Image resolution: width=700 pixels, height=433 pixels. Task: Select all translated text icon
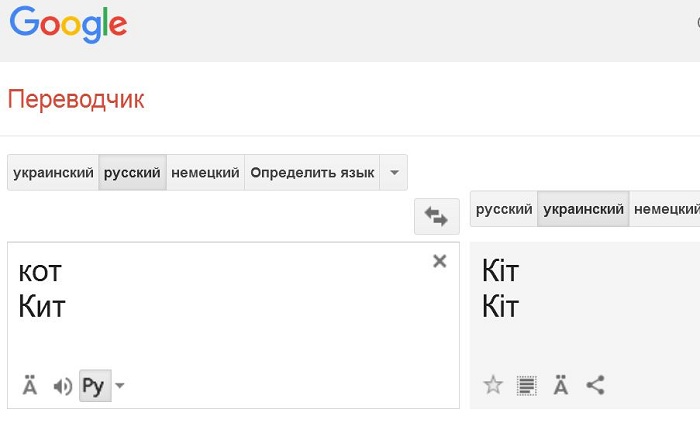pyautogui.click(x=526, y=385)
